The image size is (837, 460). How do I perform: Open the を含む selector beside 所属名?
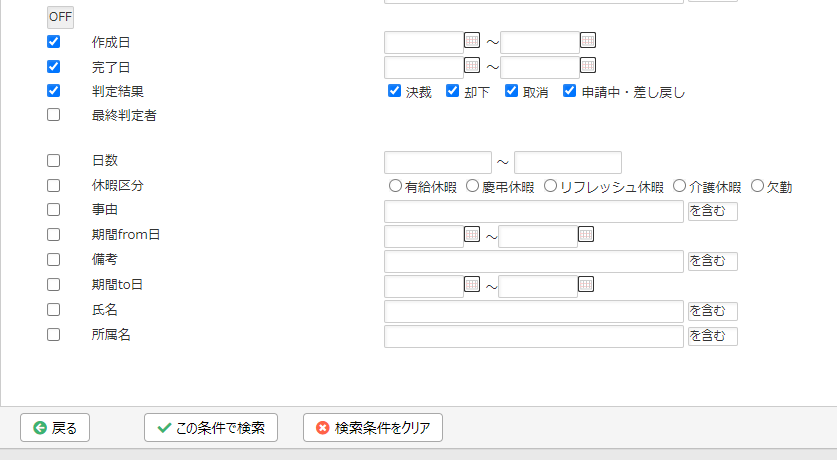click(x=713, y=336)
